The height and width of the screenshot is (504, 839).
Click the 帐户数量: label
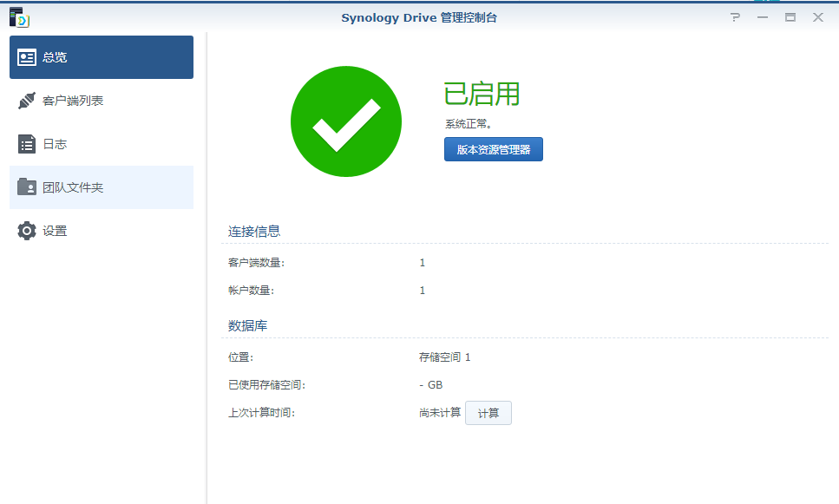[251, 291]
